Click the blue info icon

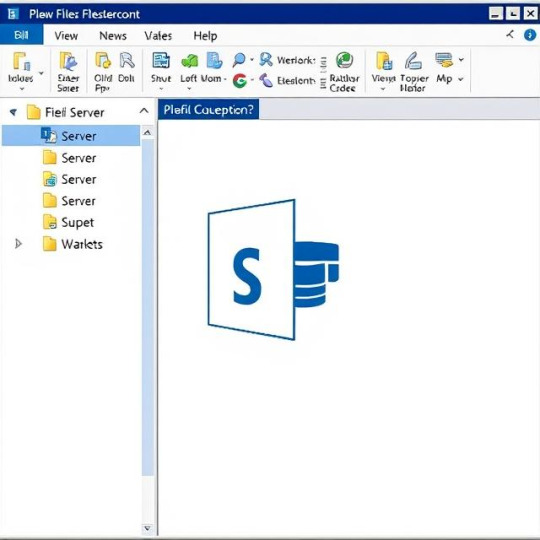(x=530, y=35)
